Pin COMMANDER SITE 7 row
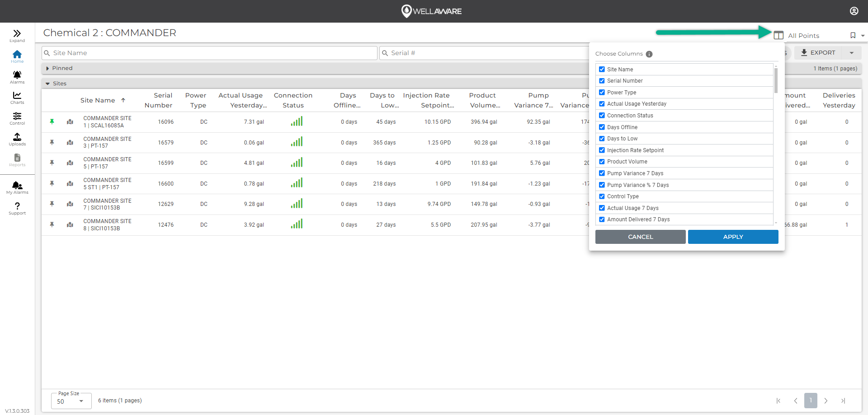This screenshot has height=415, width=868. pos(52,204)
